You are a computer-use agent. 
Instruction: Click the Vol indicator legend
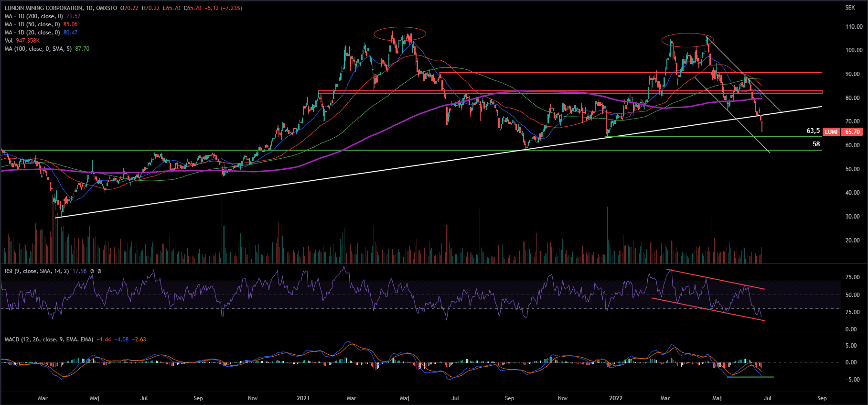click(x=9, y=41)
